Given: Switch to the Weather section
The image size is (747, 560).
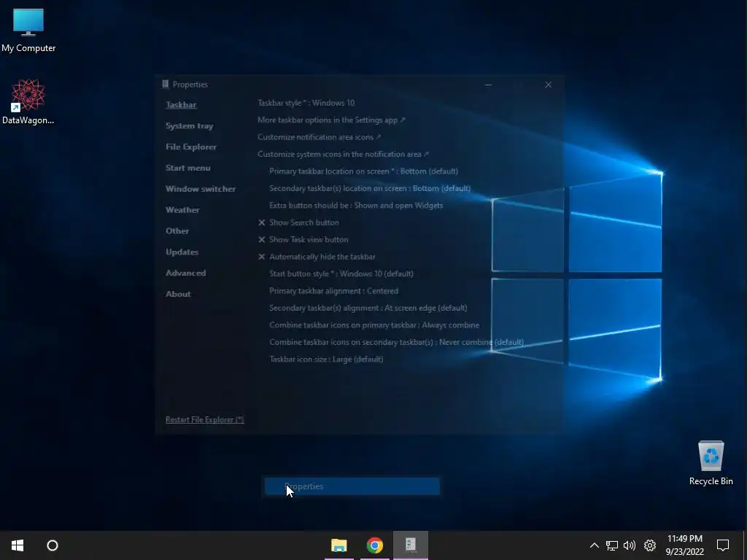Looking at the screenshot, I should pos(182,209).
